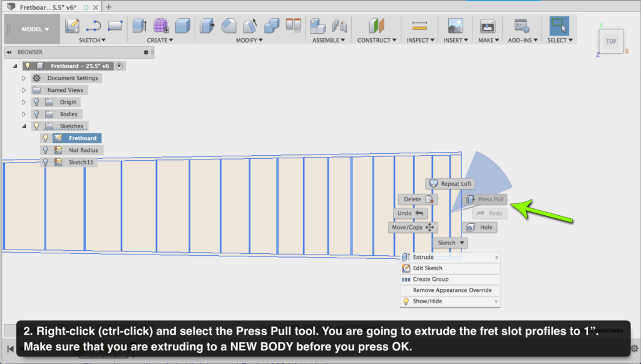Click the Select tool icon

tap(558, 26)
